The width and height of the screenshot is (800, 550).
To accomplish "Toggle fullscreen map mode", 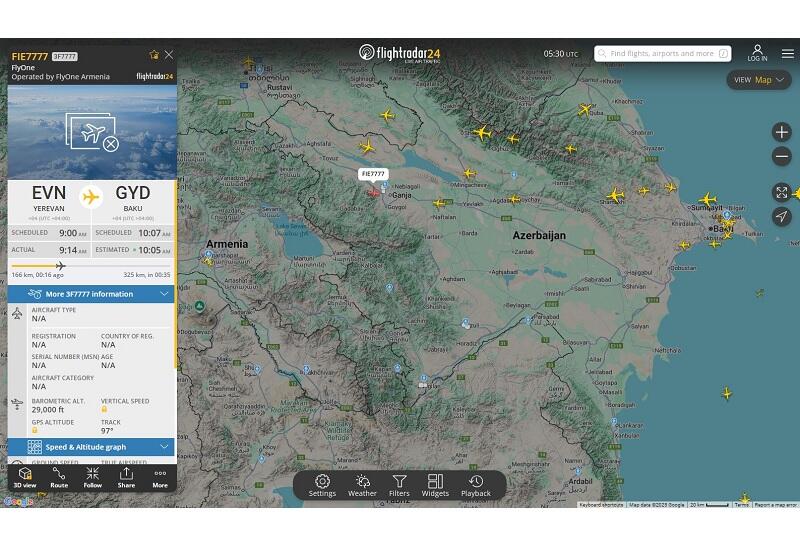I will pos(782,192).
